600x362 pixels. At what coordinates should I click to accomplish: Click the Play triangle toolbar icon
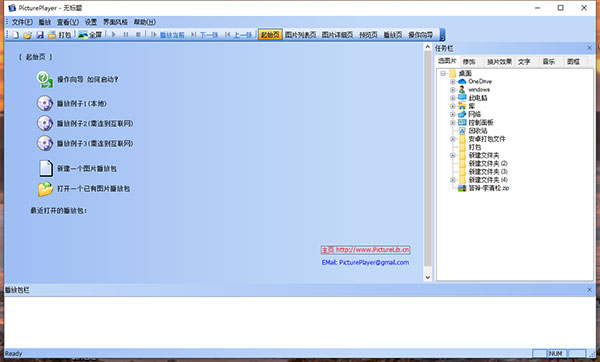pyautogui.click(x=113, y=35)
